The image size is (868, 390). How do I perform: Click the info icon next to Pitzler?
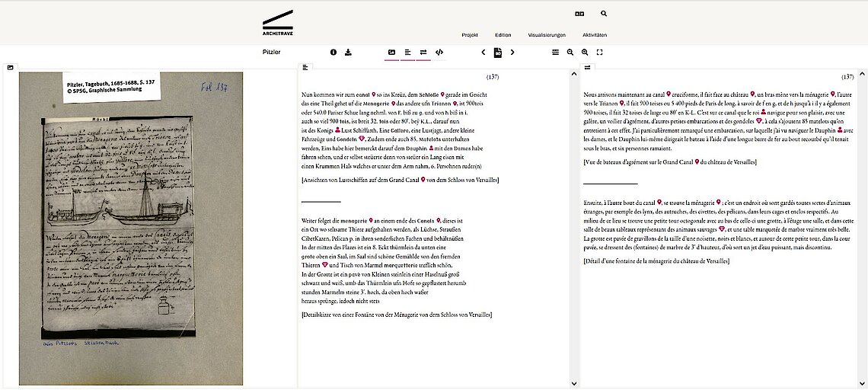click(333, 53)
